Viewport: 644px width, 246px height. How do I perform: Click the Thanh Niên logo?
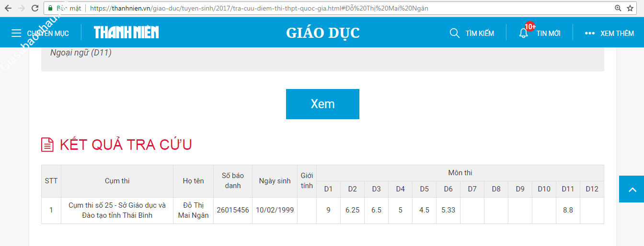click(x=126, y=33)
